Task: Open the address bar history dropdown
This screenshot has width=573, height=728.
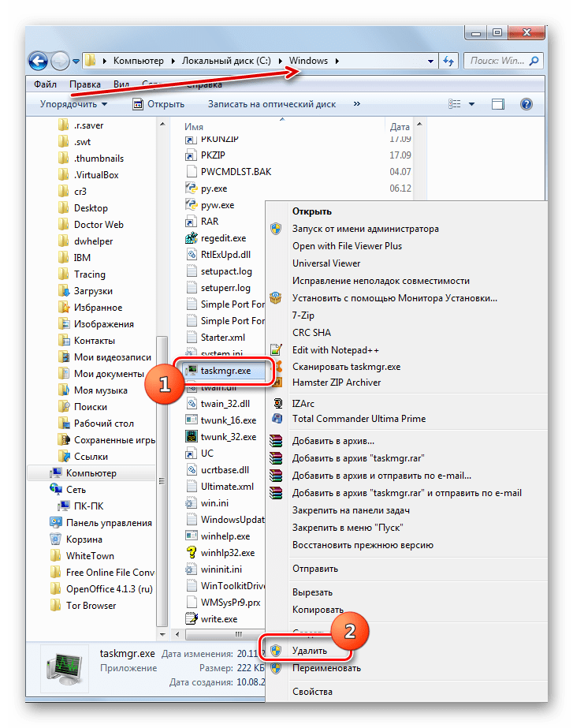Action: click(430, 61)
